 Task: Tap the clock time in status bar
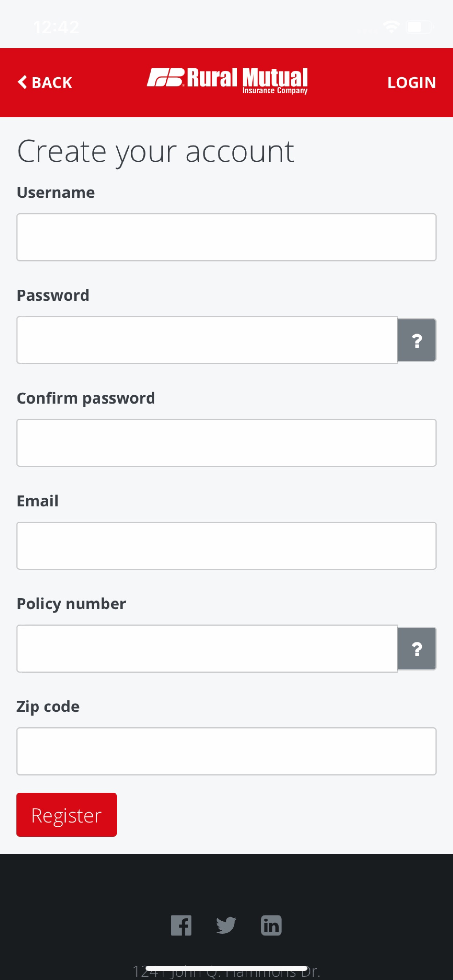[x=56, y=27]
